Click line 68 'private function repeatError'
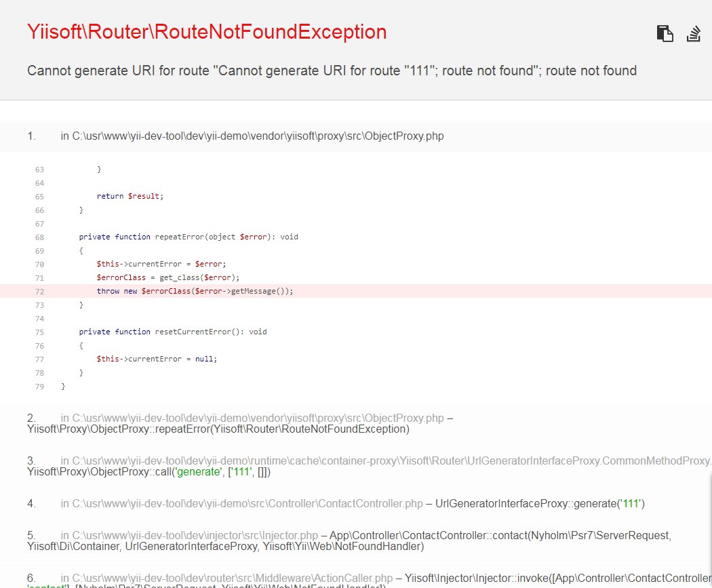The width and height of the screenshot is (712, 588). tap(189, 237)
